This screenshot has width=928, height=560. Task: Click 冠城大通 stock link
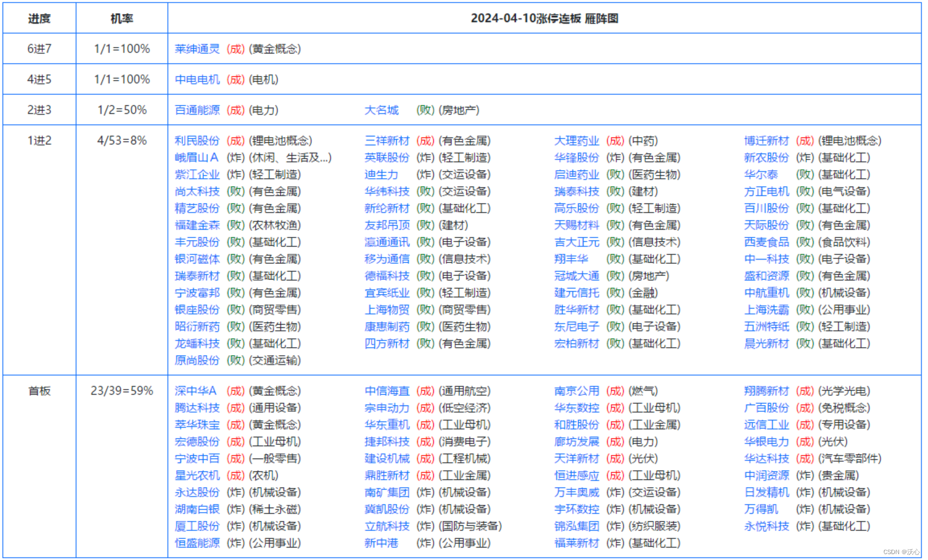click(x=576, y=276)
